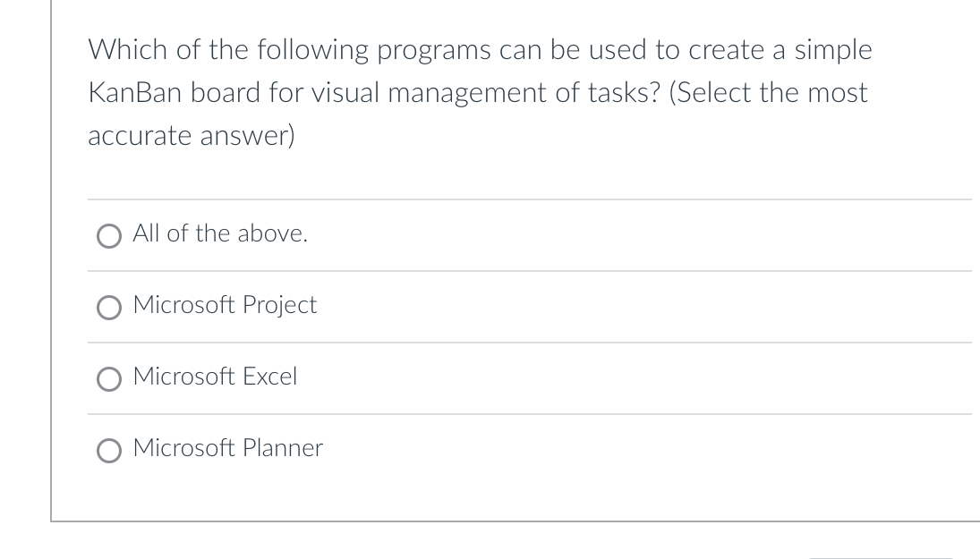
Task: Click the word 'Which' starting the question
Action: 127,49
